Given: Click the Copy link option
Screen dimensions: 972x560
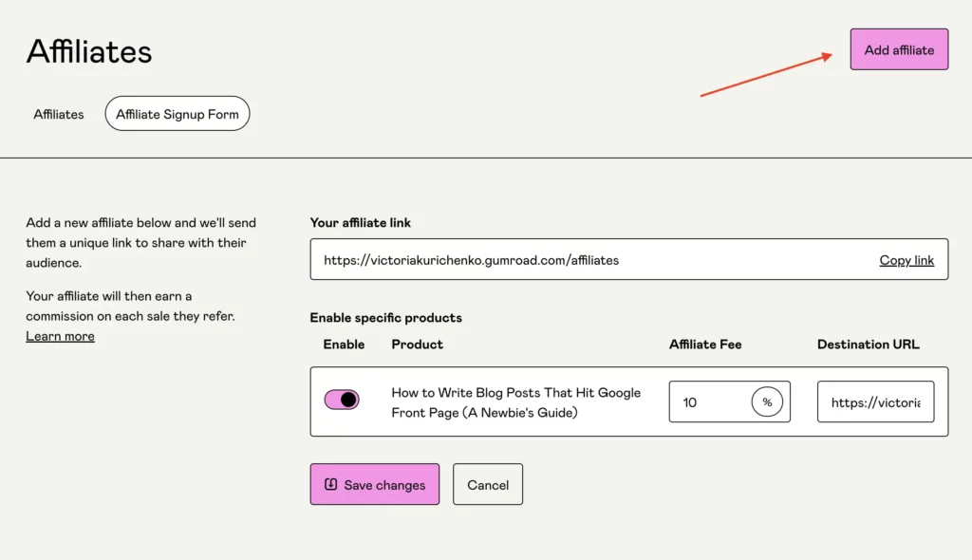Looking at the screenshot, I should click(907, 260).
